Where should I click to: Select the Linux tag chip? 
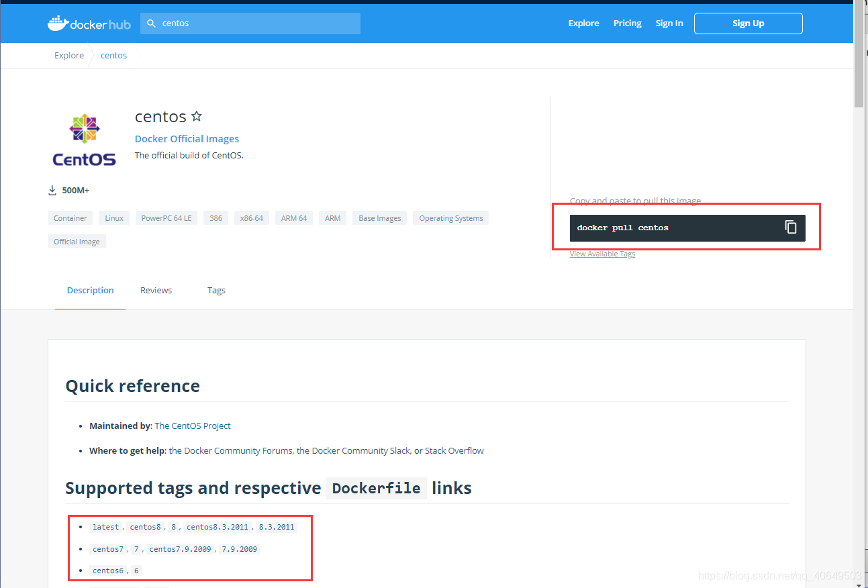114,218
